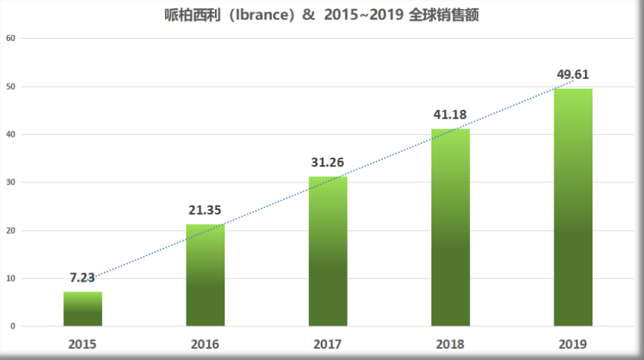
Task: Click the 2017 x-axis label
Action: tap(328, 344)
